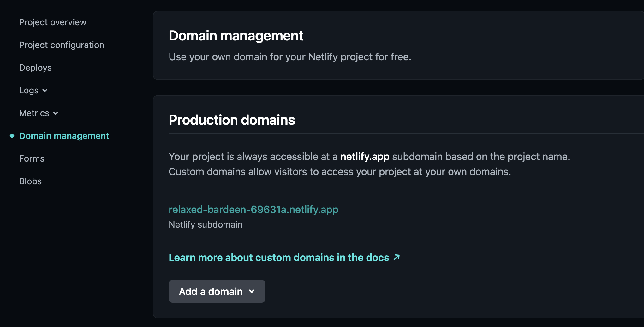Open the Deploys section
644x327 pixels.
(x=35, y=68)
